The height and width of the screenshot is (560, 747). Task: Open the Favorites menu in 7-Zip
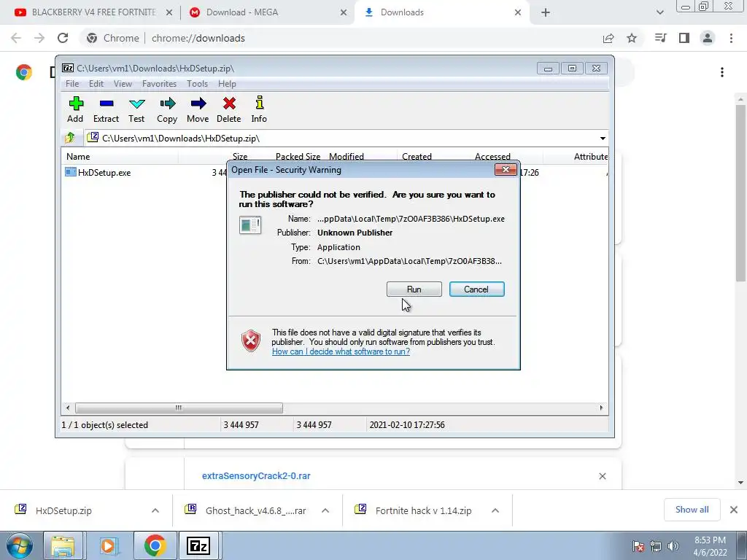[x=159, y=84]
